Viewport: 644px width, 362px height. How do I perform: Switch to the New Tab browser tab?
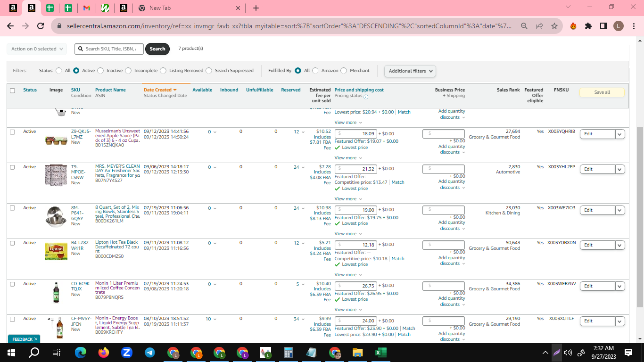coord(190,8)
